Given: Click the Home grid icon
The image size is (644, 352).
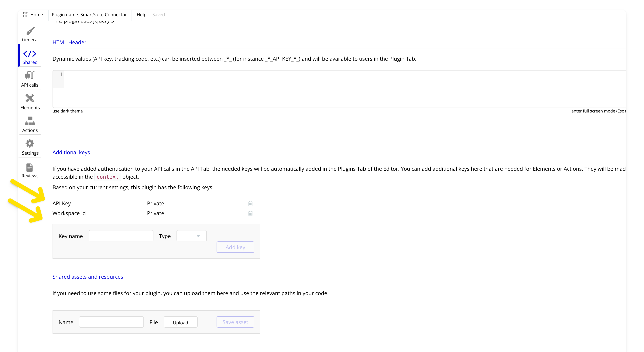Looking at the screenshot, I should (26, 15).
